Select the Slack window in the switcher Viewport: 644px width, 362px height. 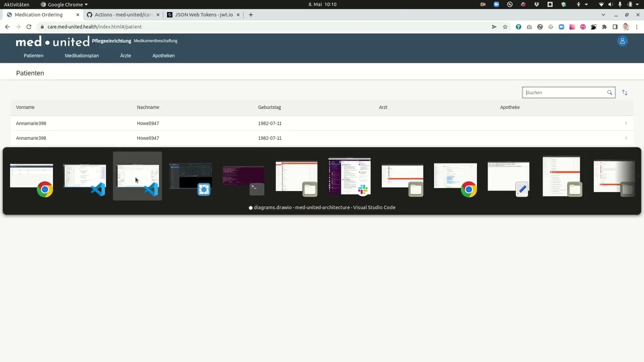350,176
